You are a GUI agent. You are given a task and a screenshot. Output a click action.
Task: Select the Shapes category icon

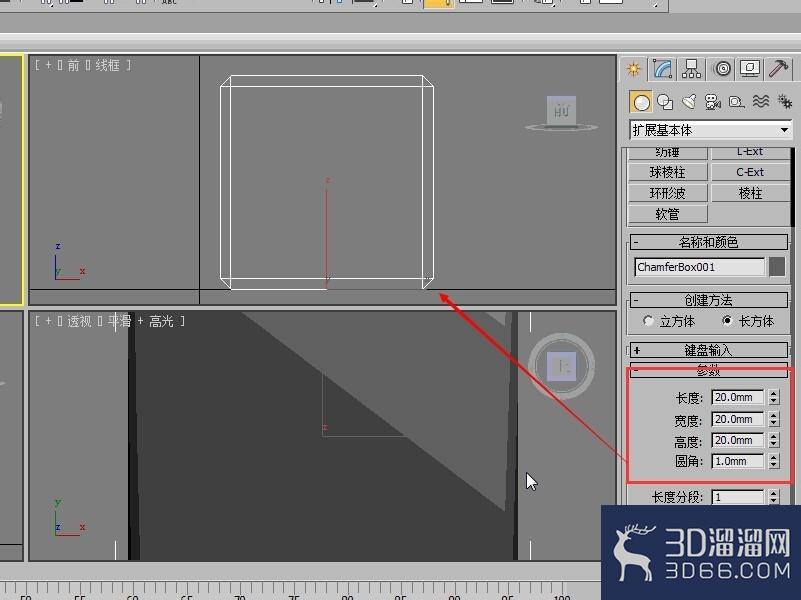665,102
